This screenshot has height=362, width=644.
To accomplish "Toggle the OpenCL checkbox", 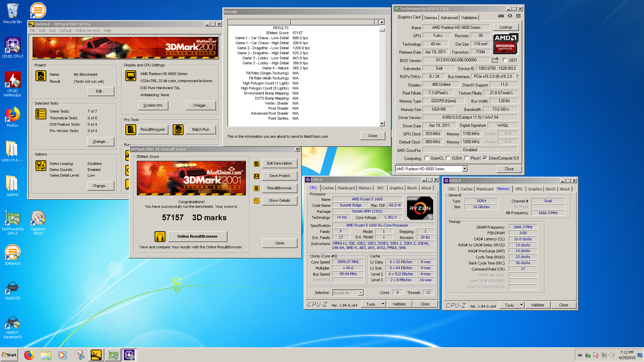I will (427, 158).
